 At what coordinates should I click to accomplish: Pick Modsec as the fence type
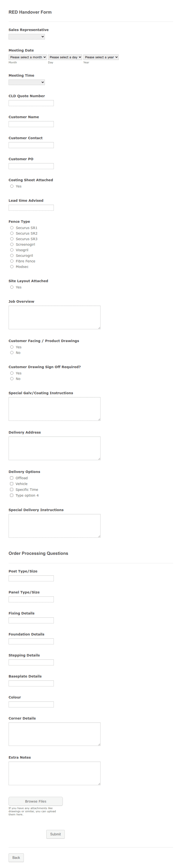[x=12, y=267]
